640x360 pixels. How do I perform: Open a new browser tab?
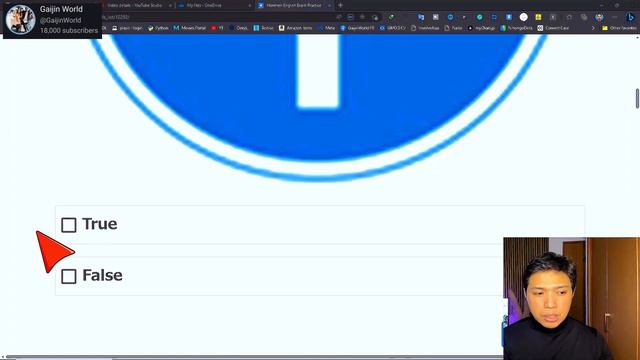pyautogui.click(x=340, y=5)
